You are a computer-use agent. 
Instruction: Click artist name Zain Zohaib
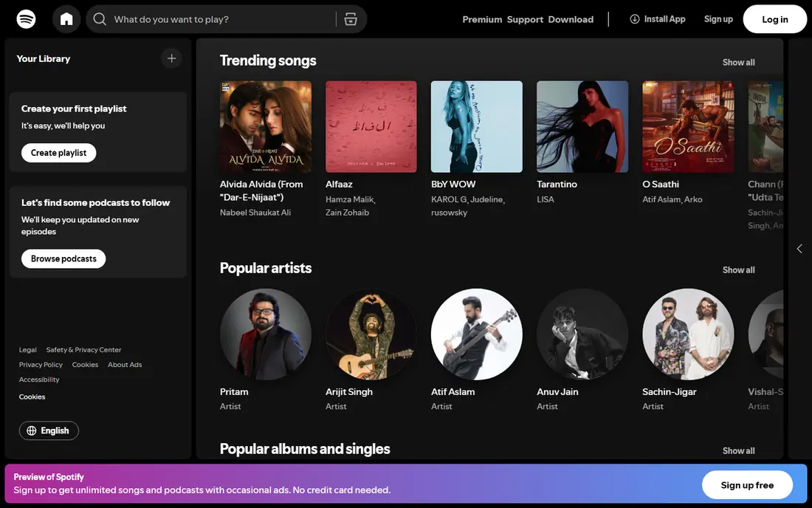coord(348,213)
